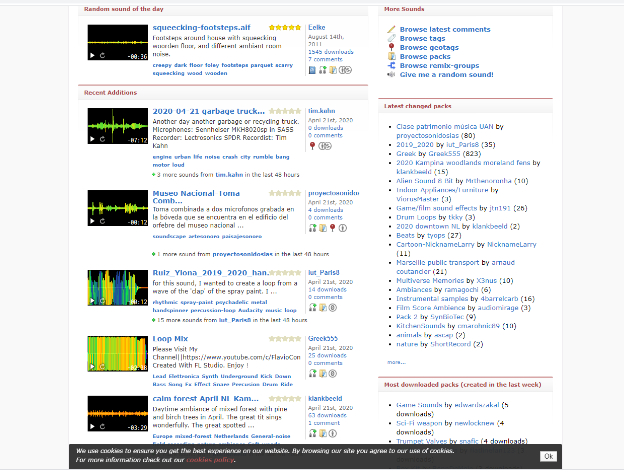Expand 1 more sound from proyectosonidos

(x=241, y=254)
